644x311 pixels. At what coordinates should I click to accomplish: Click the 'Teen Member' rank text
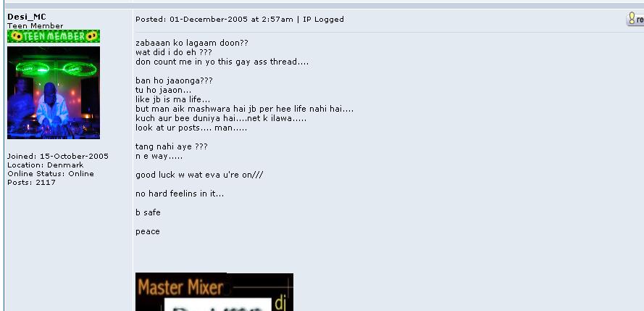[x=35, y=26]
